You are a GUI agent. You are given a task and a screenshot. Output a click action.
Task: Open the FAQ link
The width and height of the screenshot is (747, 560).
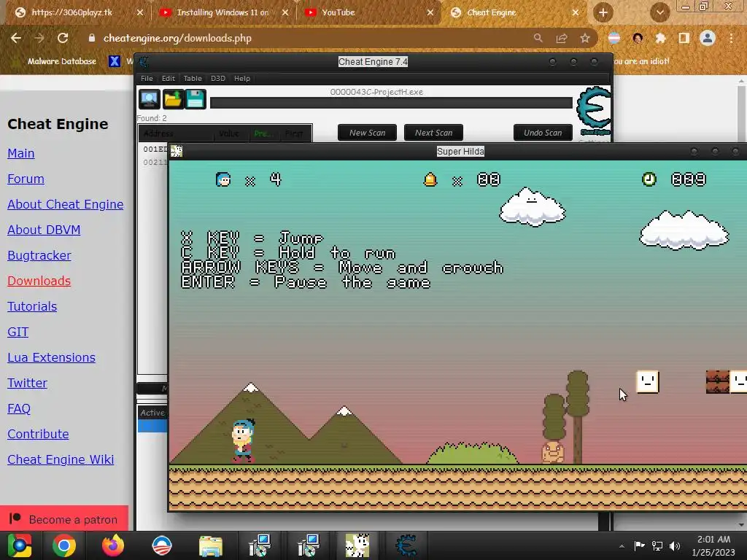tap(19, 408)
